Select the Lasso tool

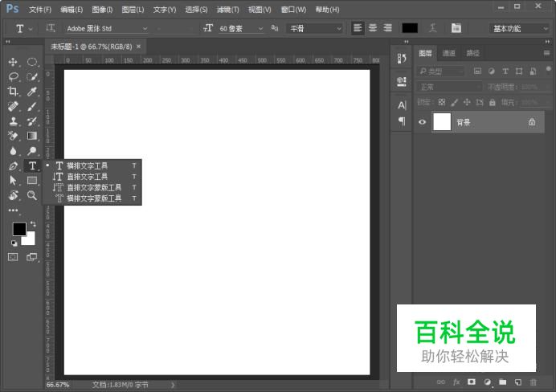tap(13, 77)
